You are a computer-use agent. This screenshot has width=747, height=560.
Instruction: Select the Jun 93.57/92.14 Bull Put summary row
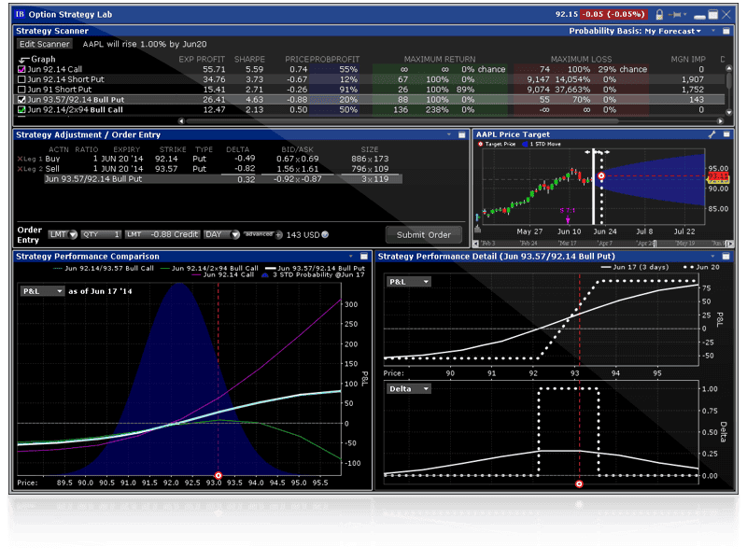pos(223,179)
